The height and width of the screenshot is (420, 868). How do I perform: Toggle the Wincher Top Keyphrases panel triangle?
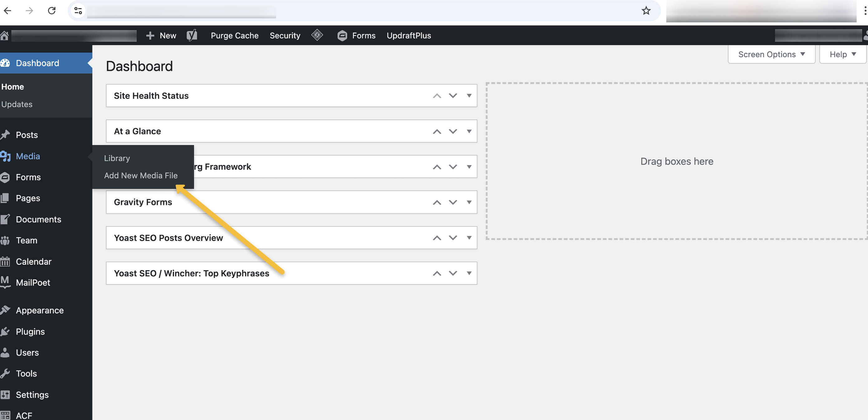469,273
